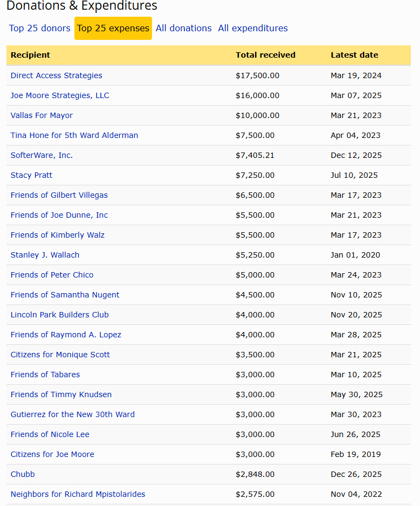
Task: Click the Latest date column header
Action: pyautogui.click(x=354, y=55)
